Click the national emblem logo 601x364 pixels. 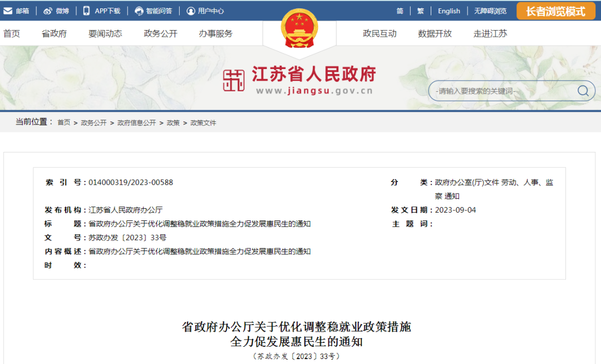pos(299,28)
